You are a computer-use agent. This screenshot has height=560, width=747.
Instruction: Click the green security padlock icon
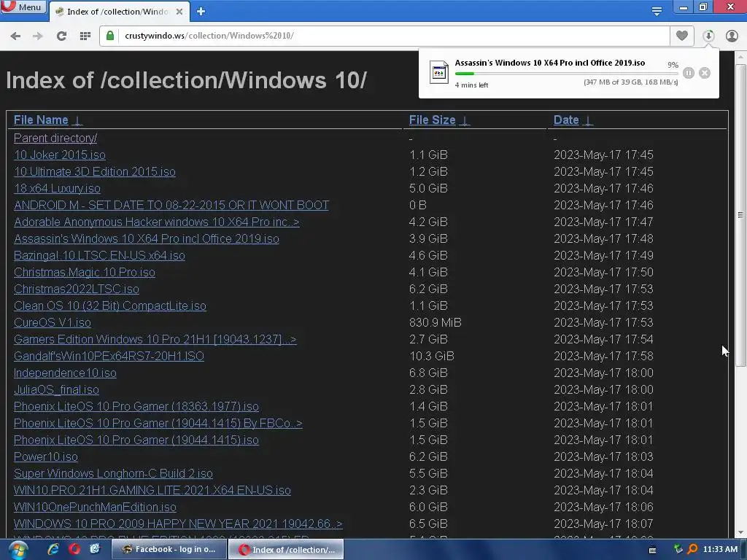click(110, 36)
